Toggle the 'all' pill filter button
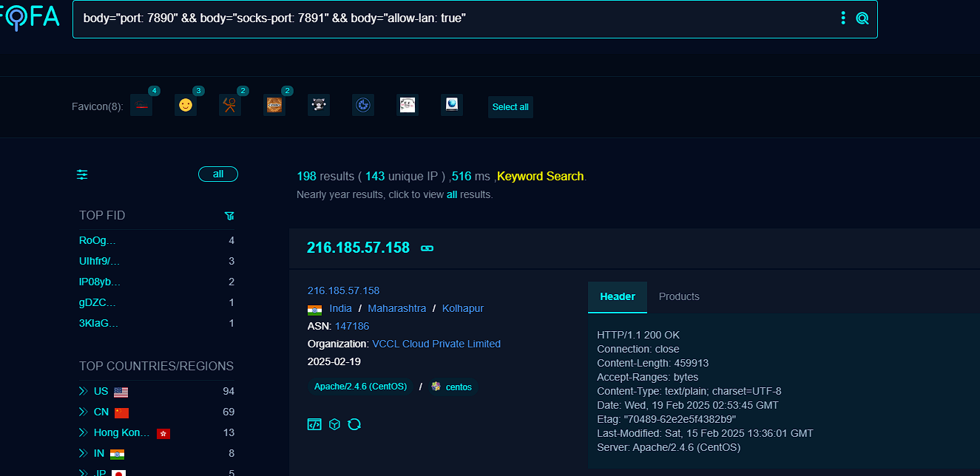This screenshot has height=476, width=980. (217, 174)
